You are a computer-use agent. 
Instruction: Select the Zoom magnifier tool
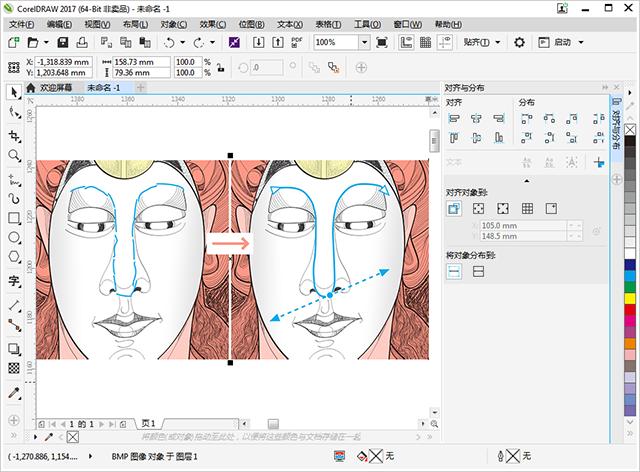[x=14, y=156]
